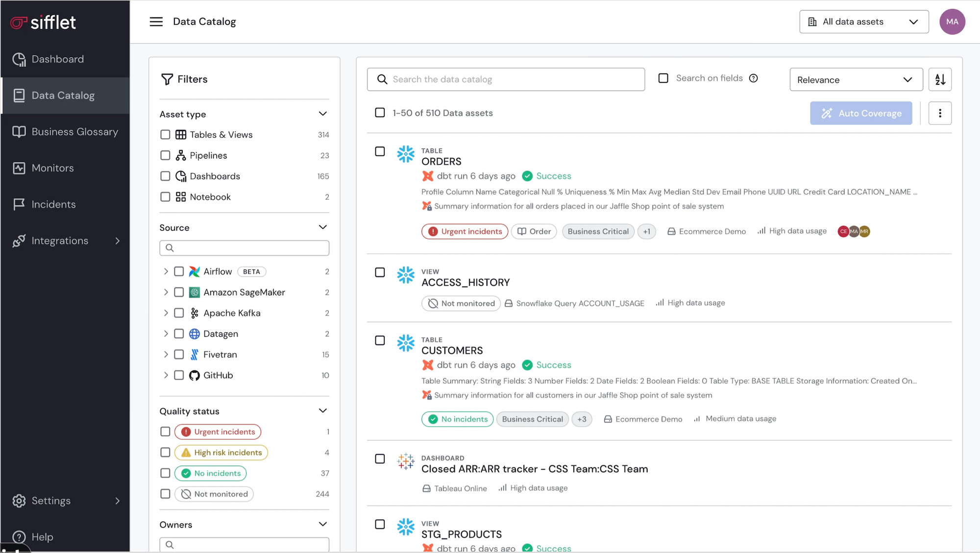Open the ACCESS_HISTORY view link
Viewport: 980px width, 553px height.
[465, 283]
